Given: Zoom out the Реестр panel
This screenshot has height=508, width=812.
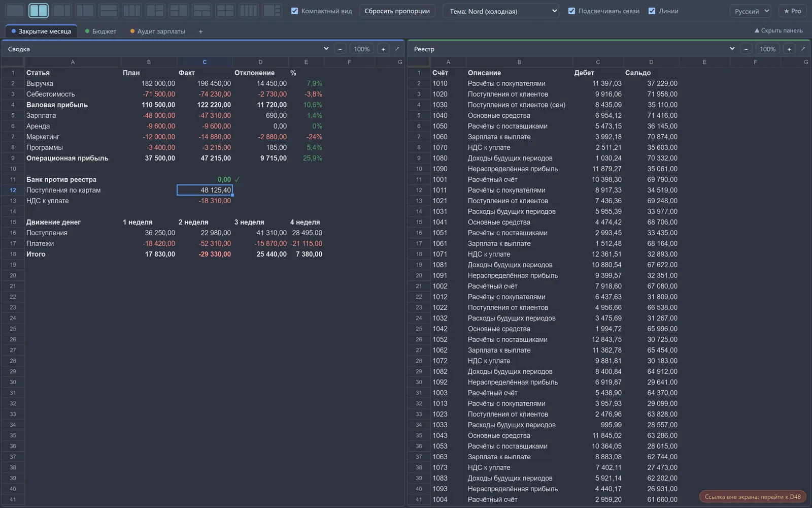Looking at the screenshot, I should 746,49.
